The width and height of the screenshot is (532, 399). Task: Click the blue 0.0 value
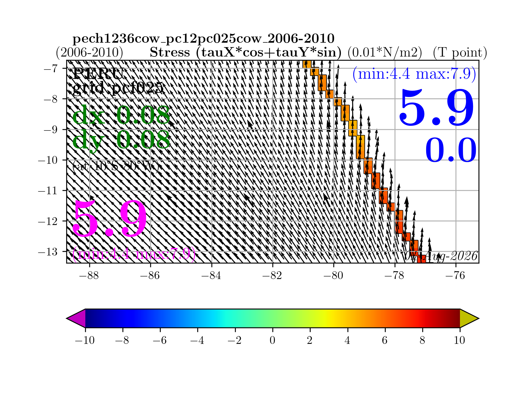(x=451, y=150)
